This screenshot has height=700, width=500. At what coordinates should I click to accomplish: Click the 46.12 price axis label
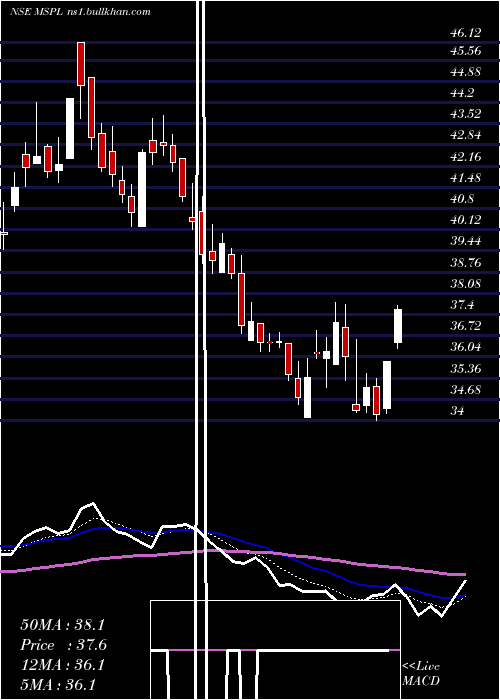(x=466, y=33)
